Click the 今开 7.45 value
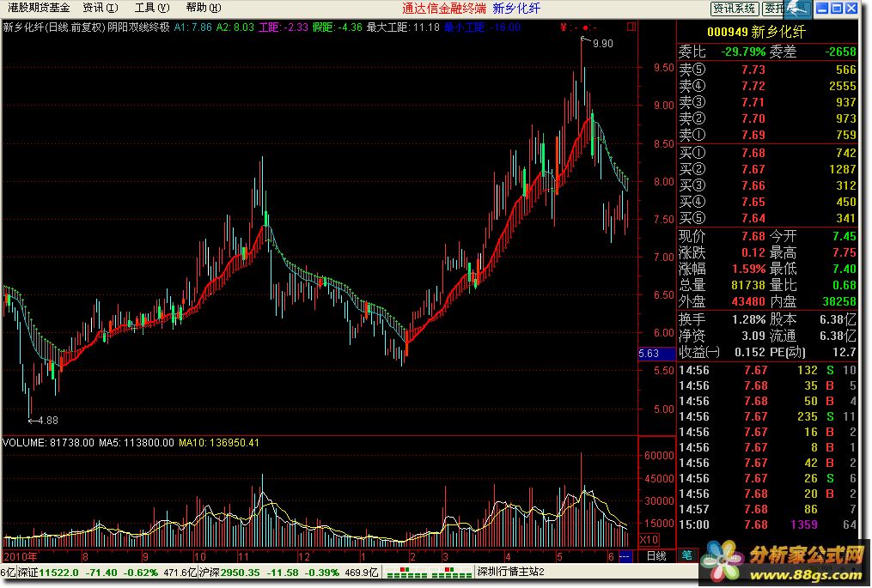This screenshot has height=588, width=872. point(845,236)
